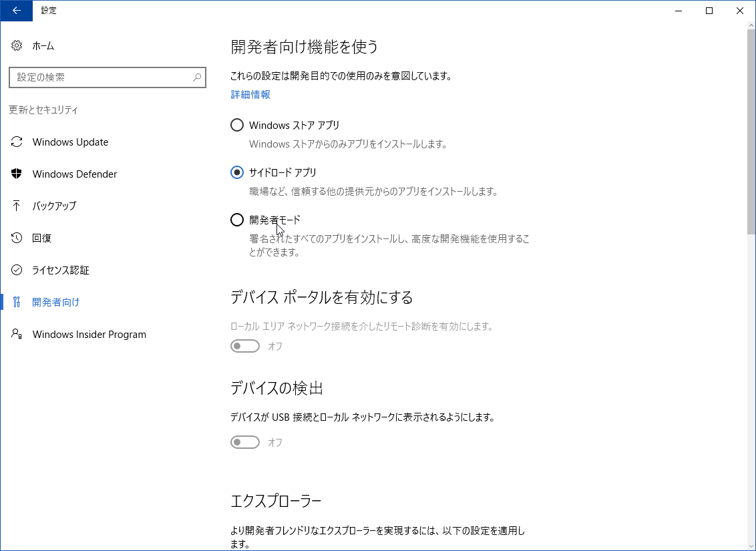
Task: Click the 開発者向け機能を使う heading
Action: [305, 47]
